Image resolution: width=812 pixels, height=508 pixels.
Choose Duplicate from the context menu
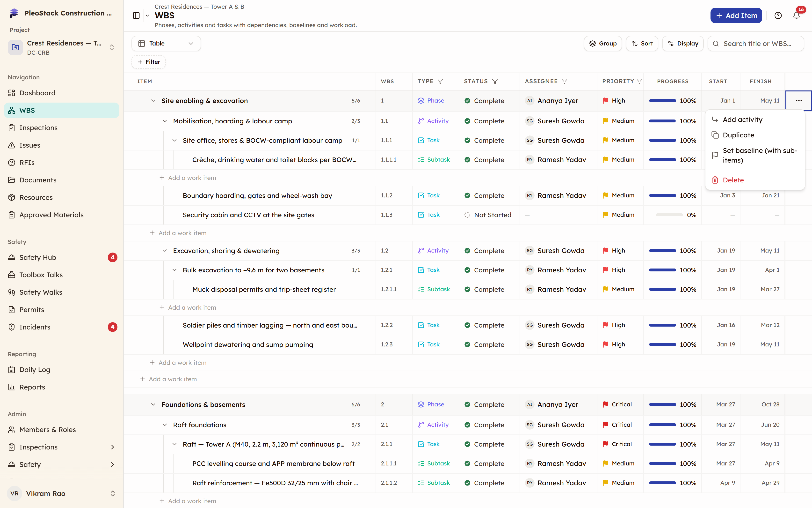click(755, 135)
